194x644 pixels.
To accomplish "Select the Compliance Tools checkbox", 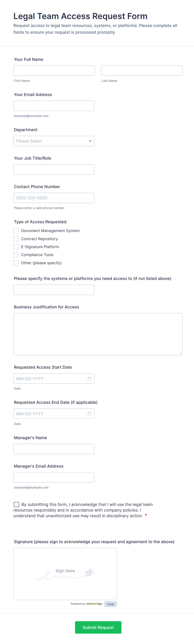I will (x=16, y=255).
